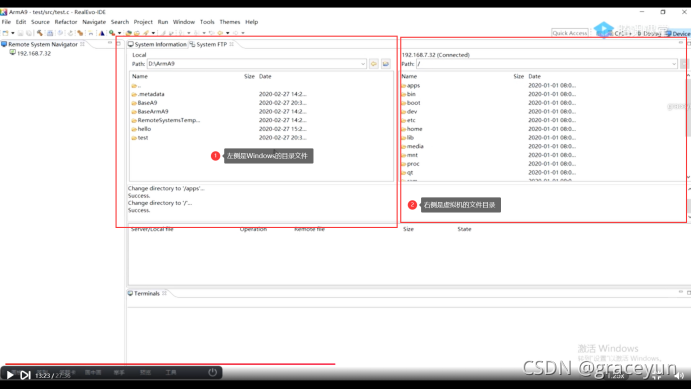Select the remote apps folder
The width and height of the screenshot is (692, 389).
[x=410, y=86]
